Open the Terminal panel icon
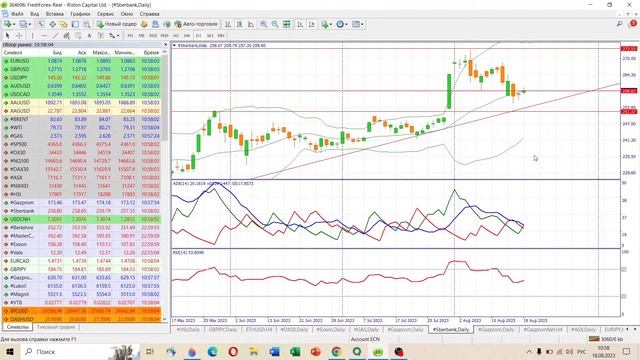This screenshot has height=360, width=640. (75, 24)
